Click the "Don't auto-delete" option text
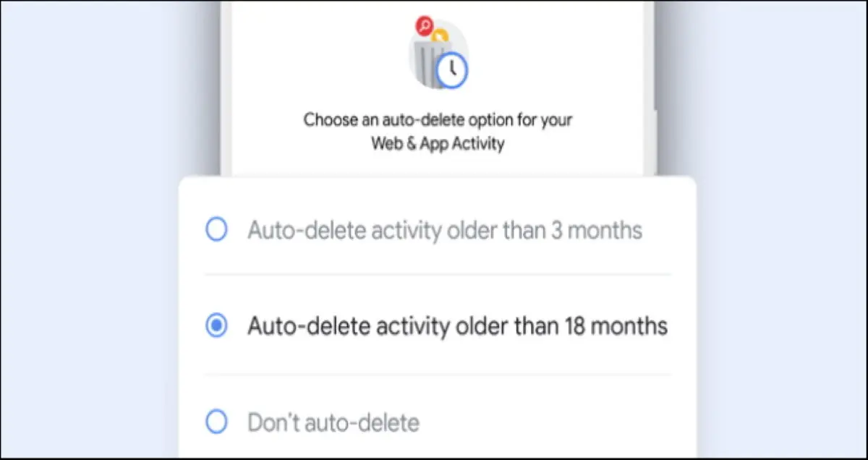This screenshot has width=868, height=460. click(333, 422)
